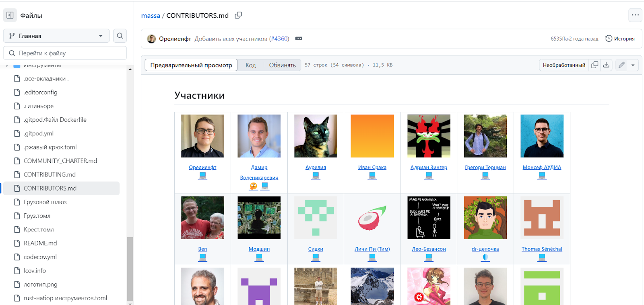The height and width of the screenshot is (305, 644).
Task: Open Монсеф АУДИА profile link
Action: pyautogui.click(x=542, y=167)
